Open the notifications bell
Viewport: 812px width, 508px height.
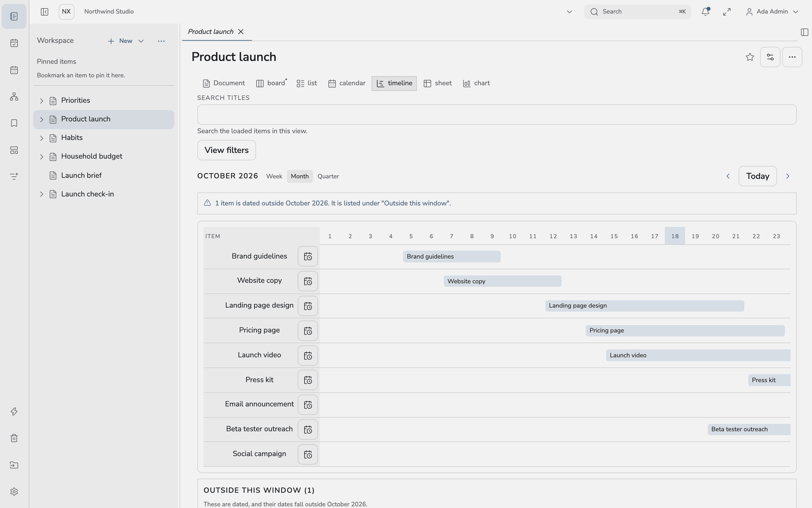click(x=705, y=12)
